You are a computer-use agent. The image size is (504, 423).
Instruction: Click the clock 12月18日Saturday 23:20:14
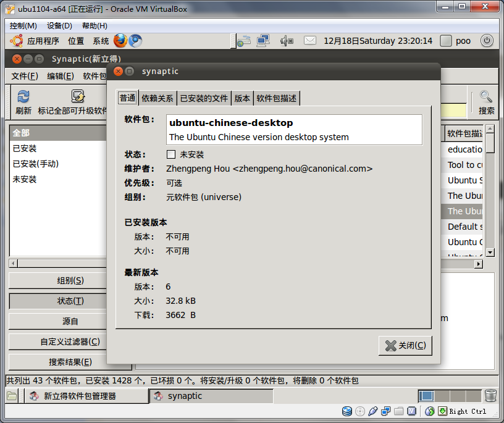(378, 41)
